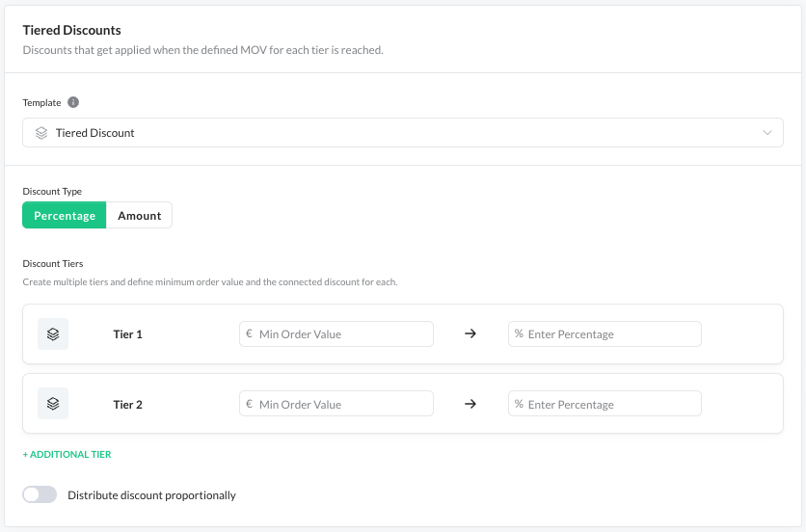Focus Tier 2 Min Order Value field
The image size is (806, 532).
pos(336,404)
